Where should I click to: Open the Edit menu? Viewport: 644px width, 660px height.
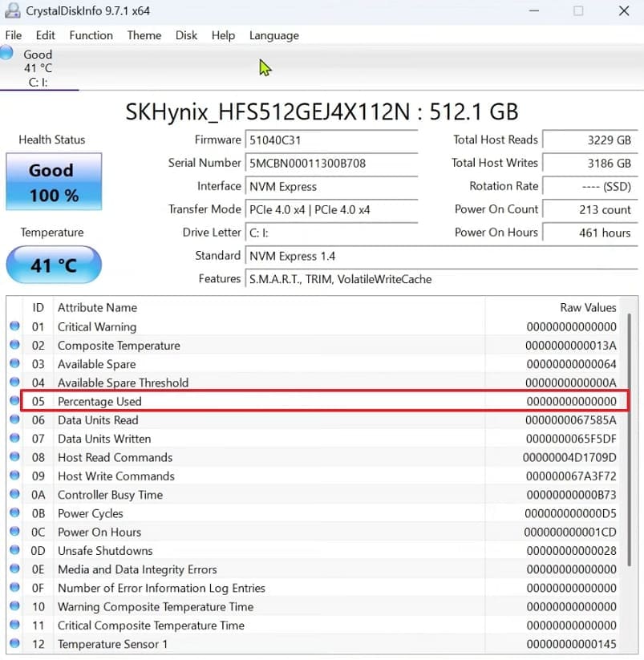coord(46,35)
